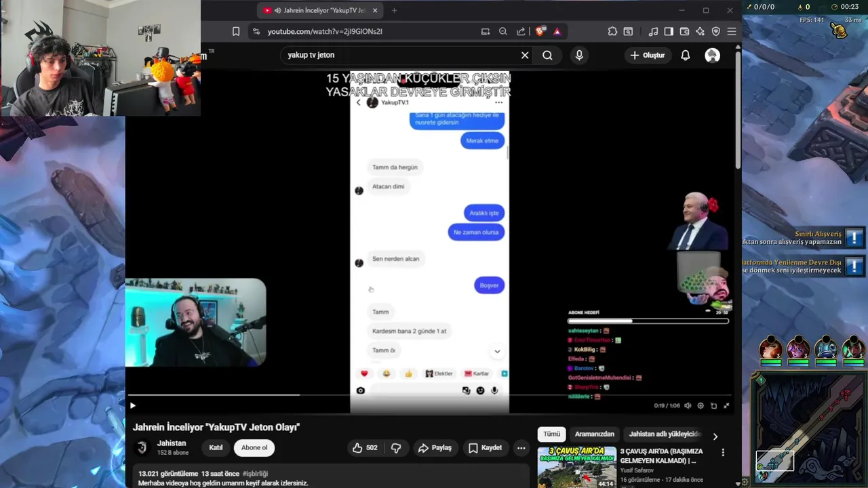Show more filter chips with right chevron
The height and width of the screenshot is (488, 868).
[x=715, y=436]
